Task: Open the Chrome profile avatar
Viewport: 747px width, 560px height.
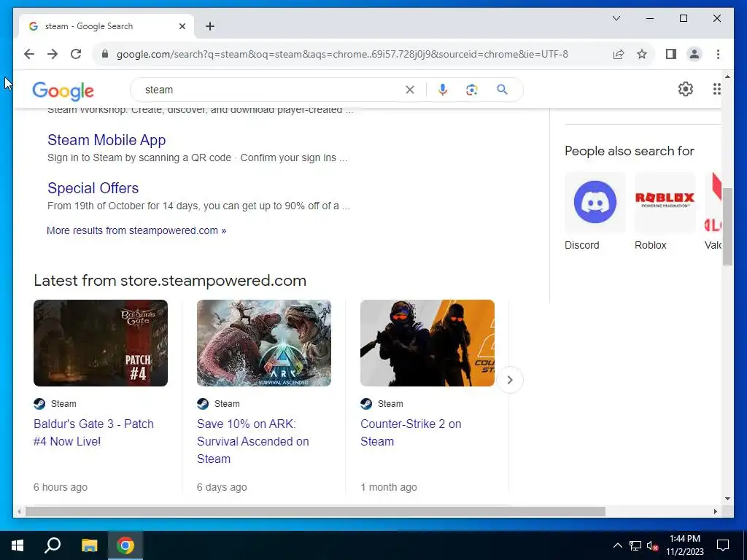Action: 694,54
